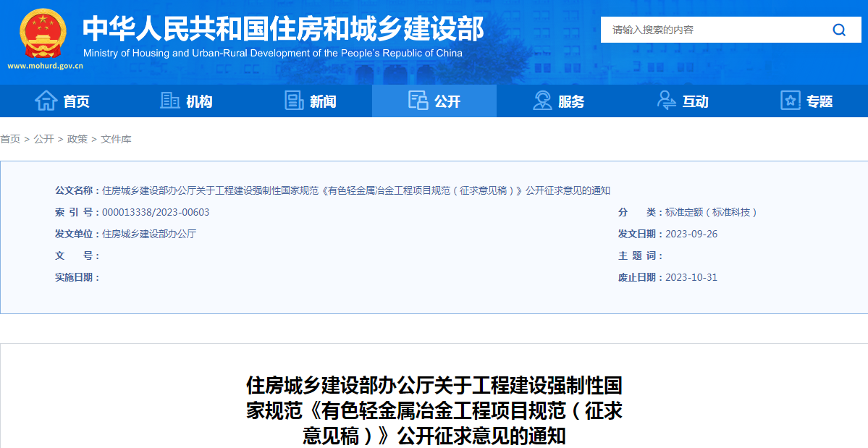Click the newspaper icon beside 新闻

tap(294, 101)
